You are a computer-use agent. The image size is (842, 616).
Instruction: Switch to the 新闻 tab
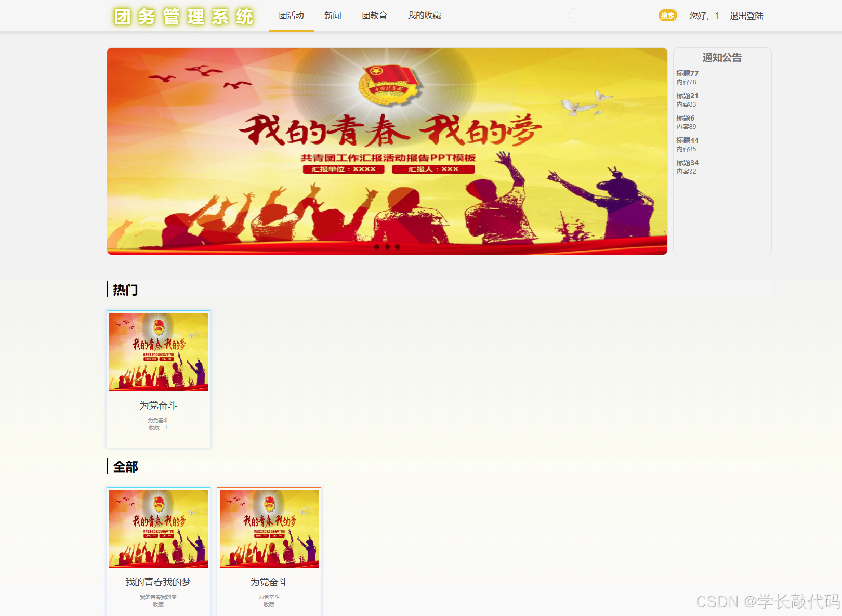332,16
